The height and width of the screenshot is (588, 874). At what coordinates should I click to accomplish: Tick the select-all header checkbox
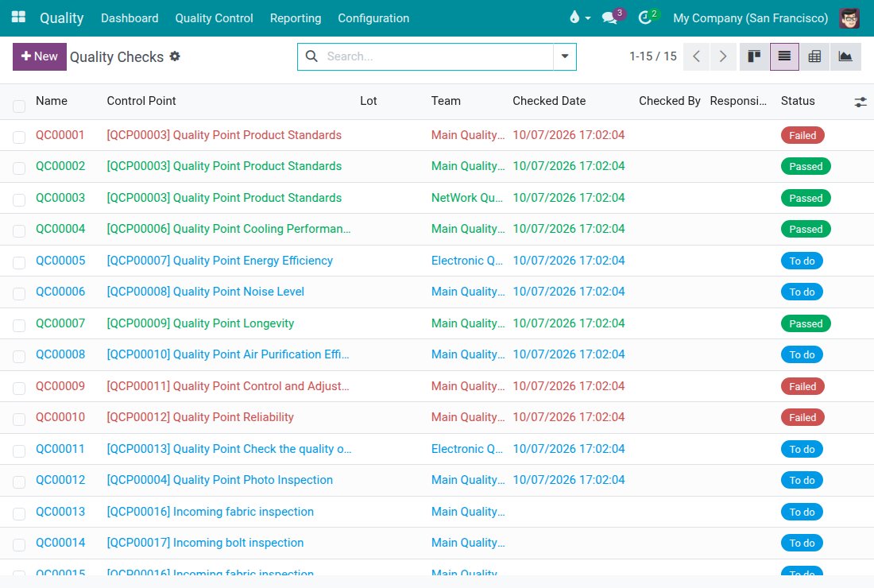[19, 106]
